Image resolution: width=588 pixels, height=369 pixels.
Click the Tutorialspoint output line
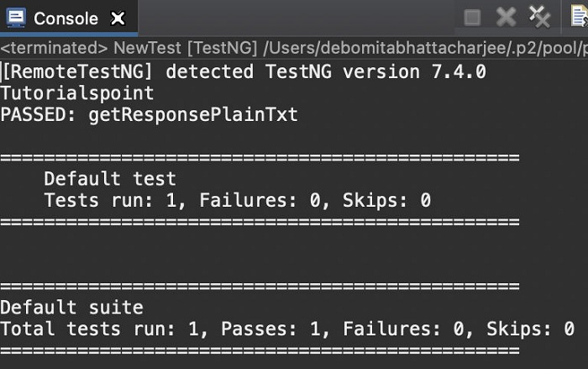[x=77, y=93]
